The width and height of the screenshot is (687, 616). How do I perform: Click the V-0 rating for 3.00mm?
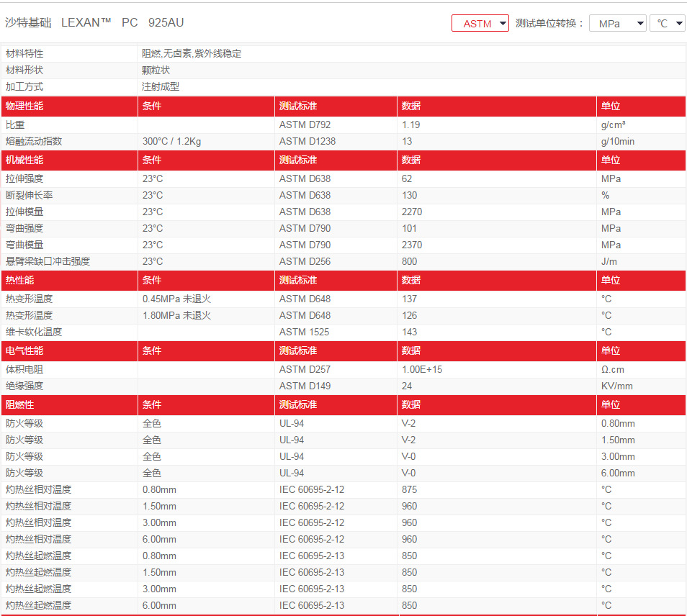pyautogui.click(x=409, y=457)
